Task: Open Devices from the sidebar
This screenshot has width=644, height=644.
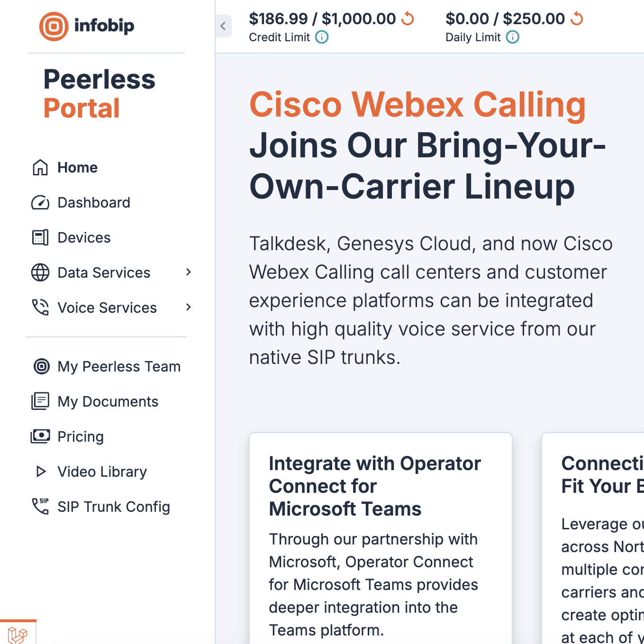Action: [84, 237]
